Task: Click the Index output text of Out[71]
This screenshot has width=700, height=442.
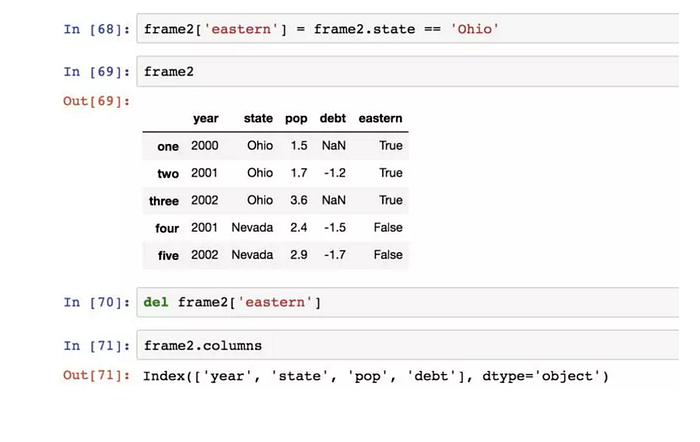Action: tap(376, 376)
